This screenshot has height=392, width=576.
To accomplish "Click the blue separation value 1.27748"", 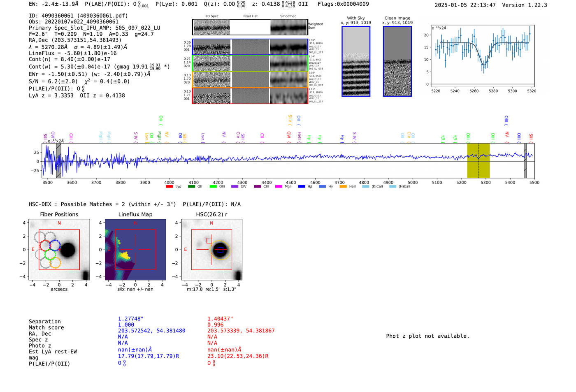I will coord(131,319).
